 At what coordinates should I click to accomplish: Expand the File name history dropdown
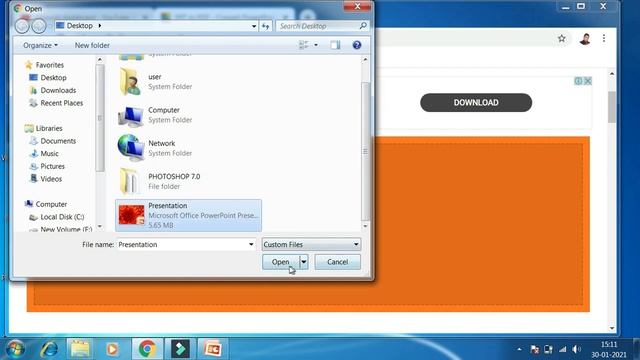tap(251, 244)
